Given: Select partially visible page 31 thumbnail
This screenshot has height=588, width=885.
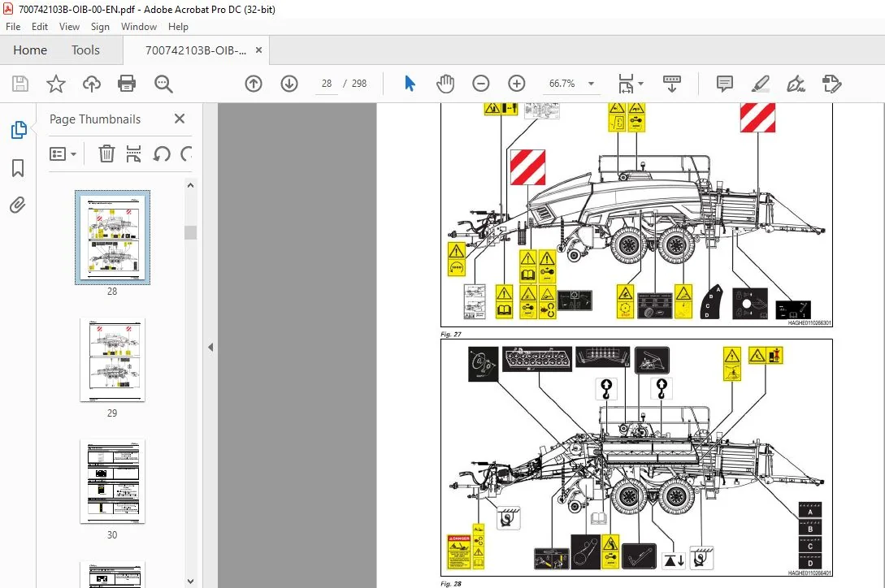Looking at the screenshot, I should (112, 574).
